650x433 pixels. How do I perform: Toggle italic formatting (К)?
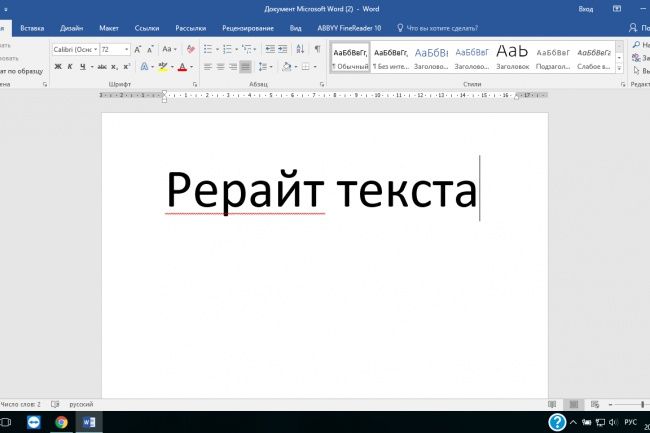pyautogui.click(x=71, y=67)
